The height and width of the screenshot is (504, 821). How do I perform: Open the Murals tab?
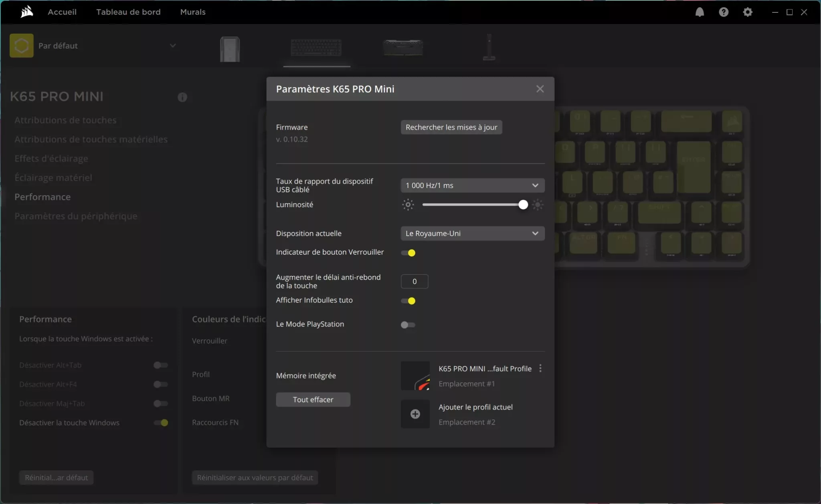(x=193, y=12)
